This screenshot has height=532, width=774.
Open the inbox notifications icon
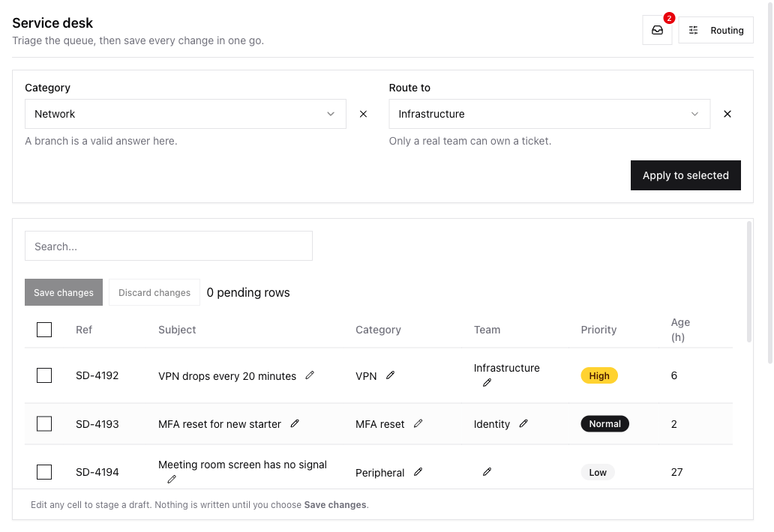657,31
